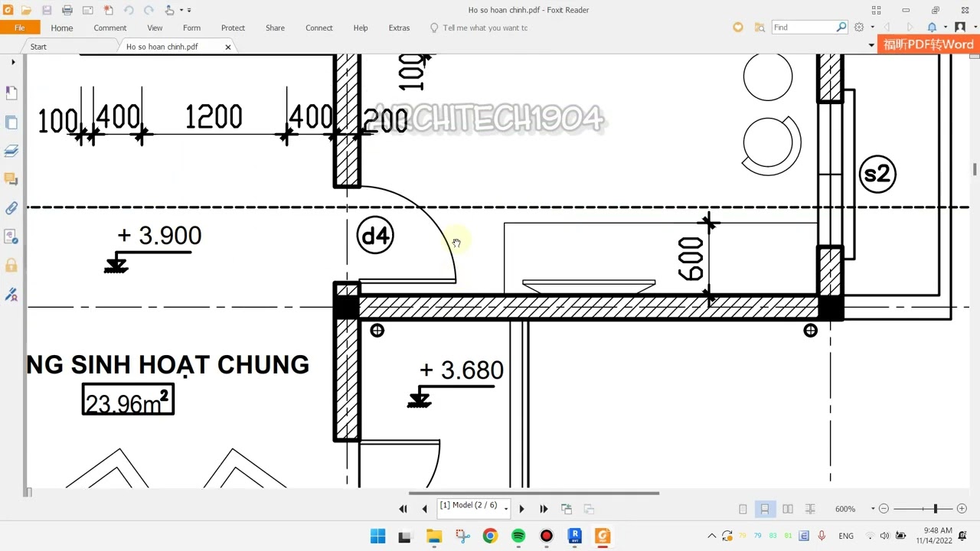The height and width of the screenshot is (551, 980).
Task: Open the user account avatar icon
Action: point(960,28)
